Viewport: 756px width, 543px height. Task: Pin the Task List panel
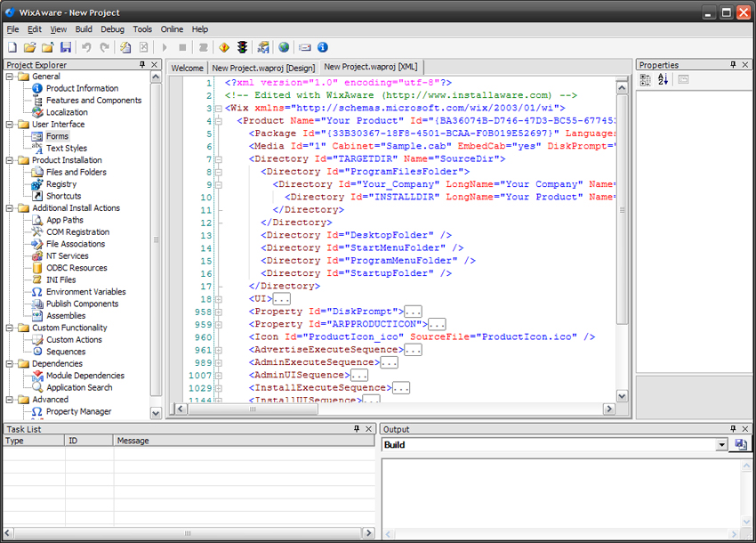(357, 428)
